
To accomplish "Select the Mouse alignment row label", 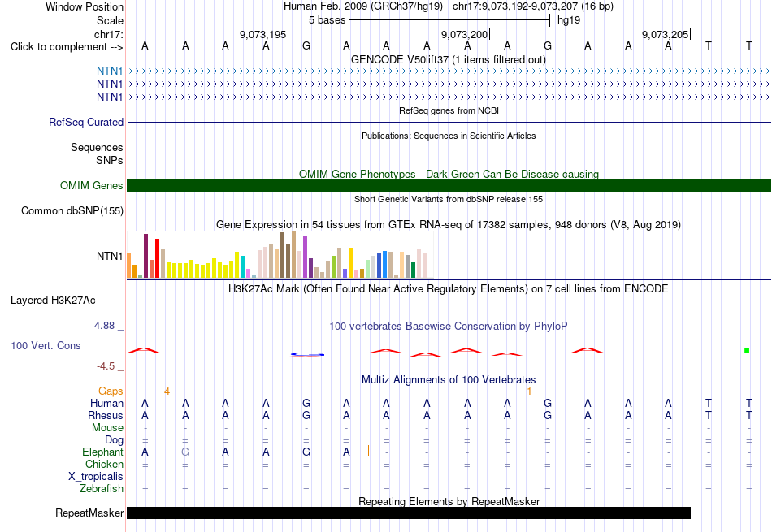I will pyautogui.click(x=107, y=428).
